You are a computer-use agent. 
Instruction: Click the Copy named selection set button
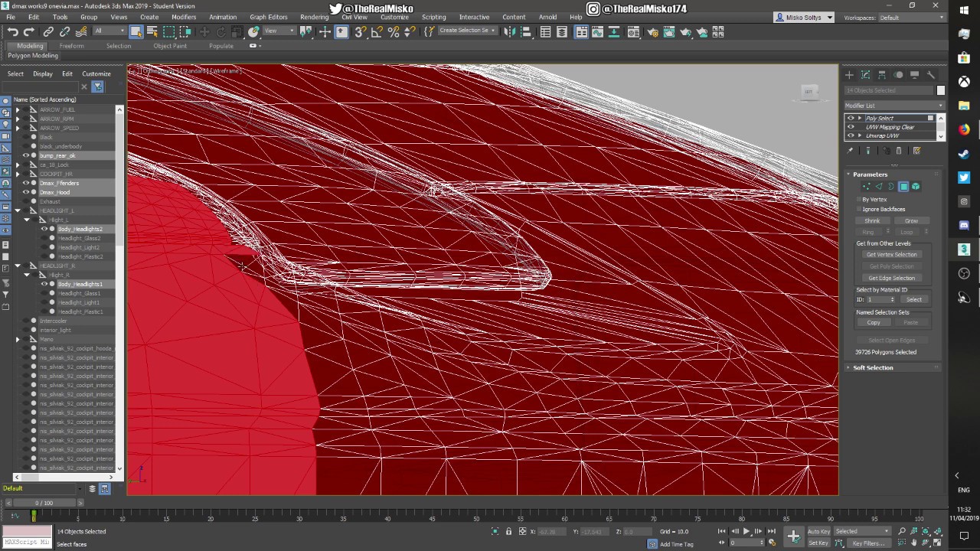click(874, 322)
